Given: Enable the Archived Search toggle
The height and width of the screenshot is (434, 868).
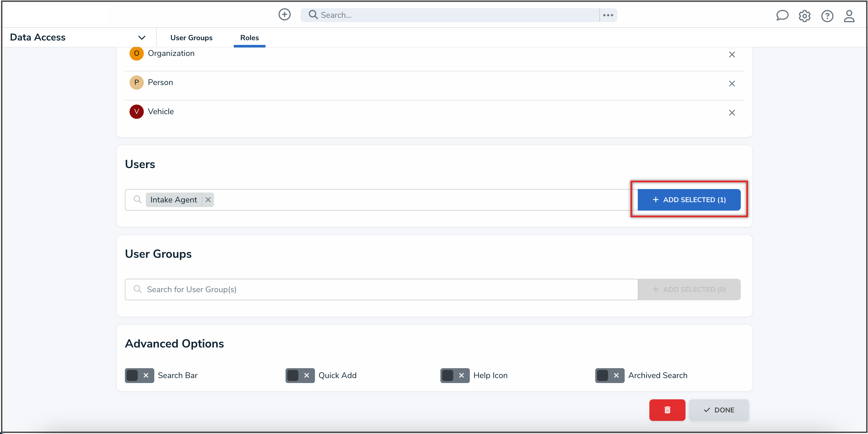Looking at the screenshot, I should point(609,375).
